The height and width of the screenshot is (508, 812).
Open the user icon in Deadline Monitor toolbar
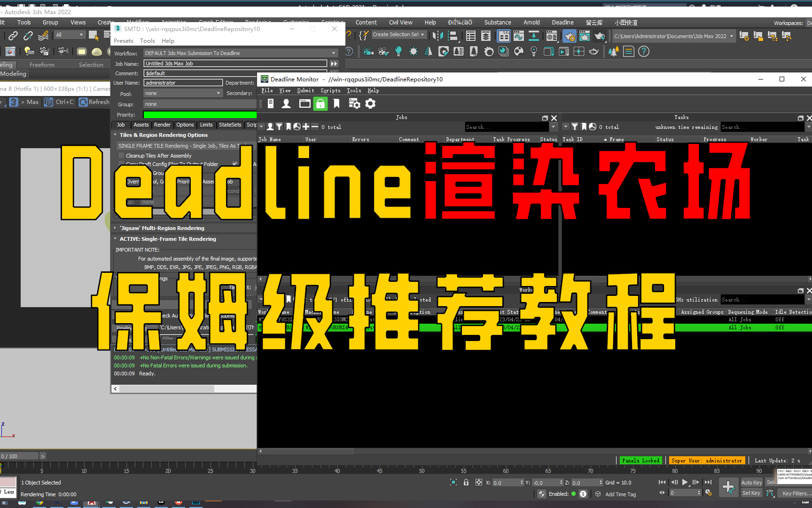click(286, 103)
